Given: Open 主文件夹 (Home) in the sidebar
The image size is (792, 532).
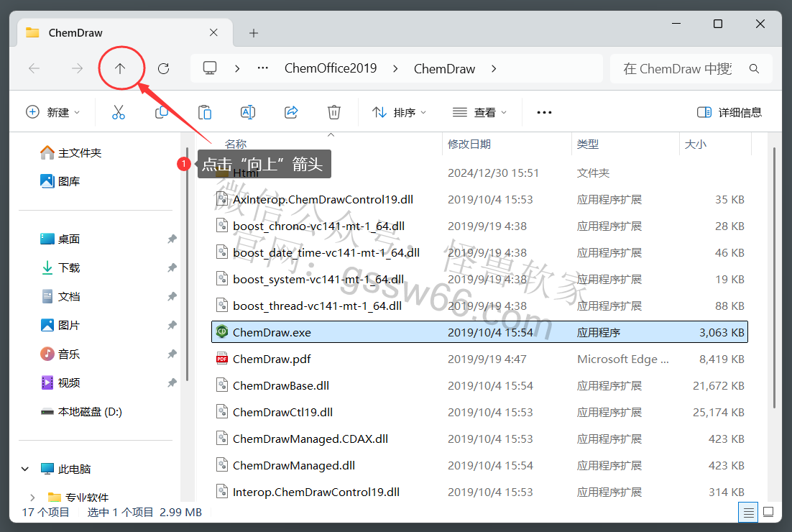Looking at the screenshot, I should [x=70, y=152].
